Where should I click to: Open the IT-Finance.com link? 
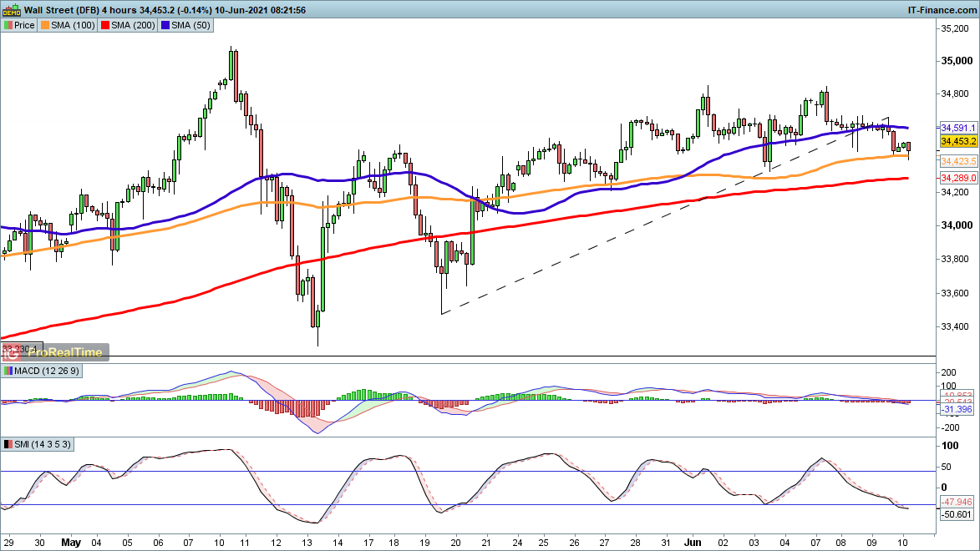tap(942, 10)
